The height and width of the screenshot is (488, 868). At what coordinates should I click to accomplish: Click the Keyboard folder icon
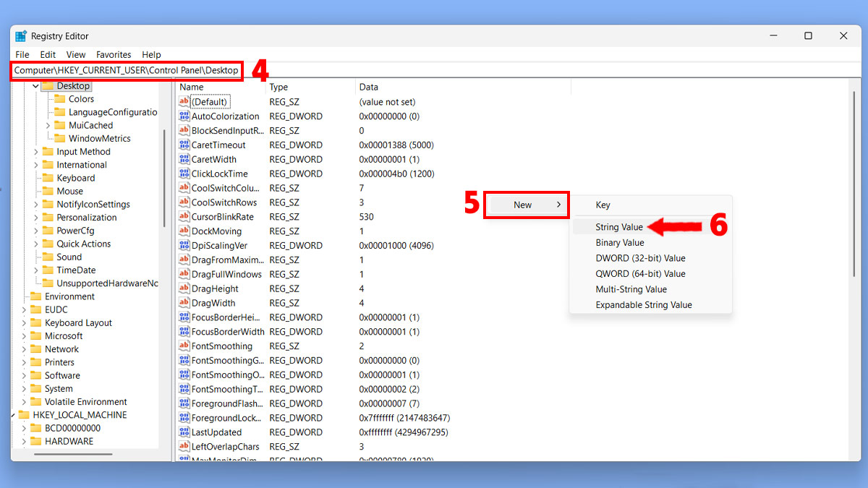[x=48, y=178]
